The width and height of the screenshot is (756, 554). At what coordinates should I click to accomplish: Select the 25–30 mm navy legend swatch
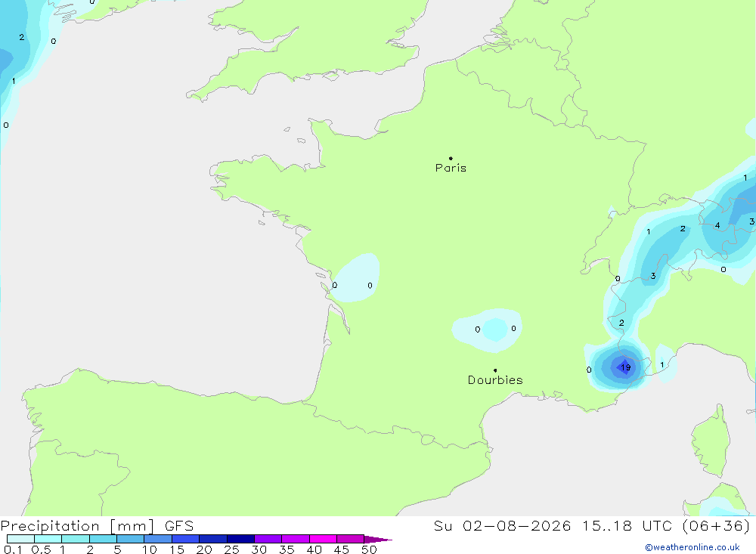coord(240,539)
